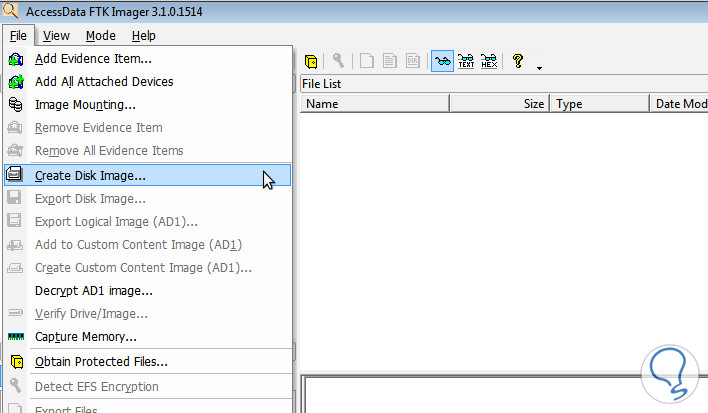Viewport: 708px width, 413px height.
Task: Click the Capture Memory RAM chip icon
Action: point(16,337)
